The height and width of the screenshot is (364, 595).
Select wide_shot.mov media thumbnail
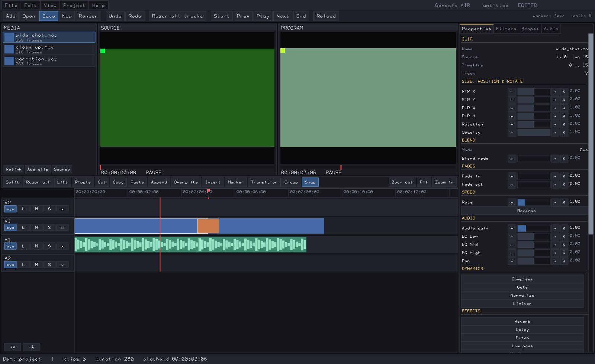coord(9,38)
